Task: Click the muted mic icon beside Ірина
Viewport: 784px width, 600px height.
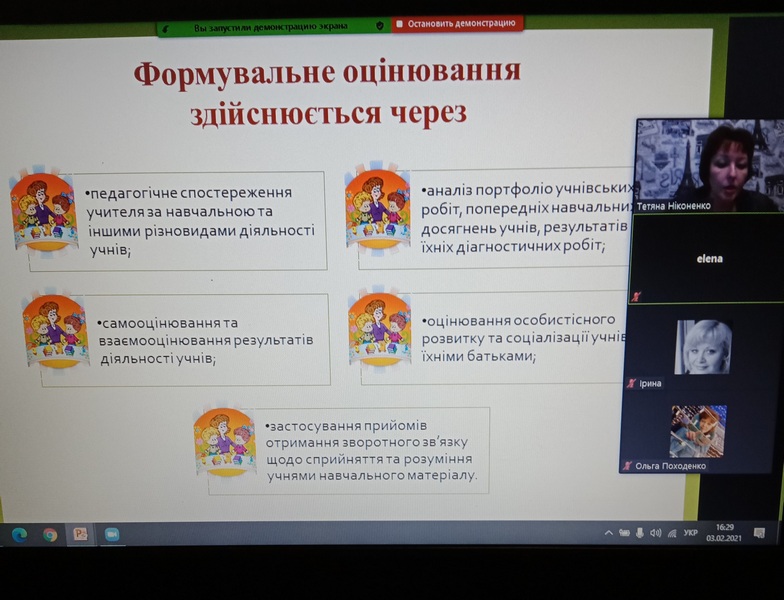Action: [632, 384]
